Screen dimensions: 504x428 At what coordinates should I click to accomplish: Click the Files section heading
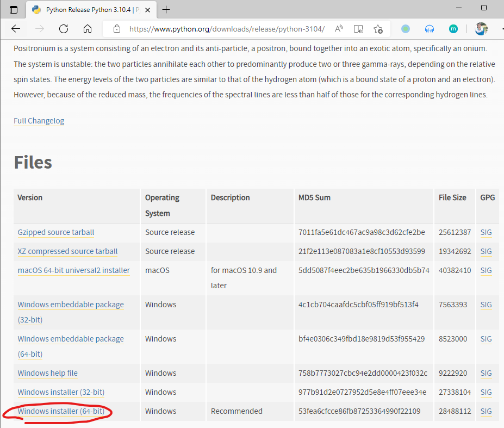33,162
